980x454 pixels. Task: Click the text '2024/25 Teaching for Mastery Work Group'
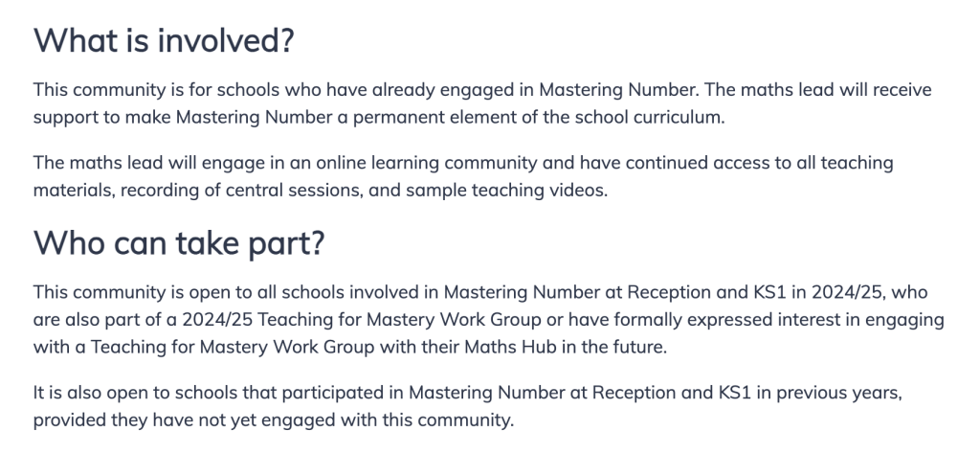(x=362, y=320)
